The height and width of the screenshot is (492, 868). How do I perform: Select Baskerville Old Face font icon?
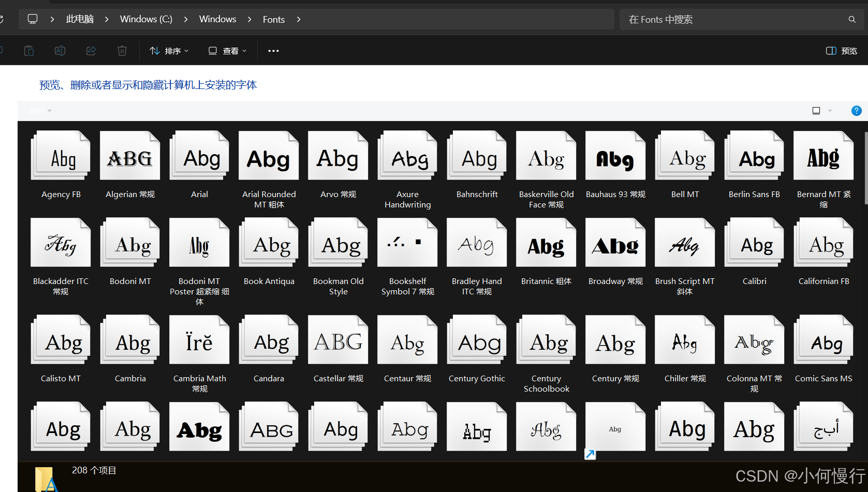[x=546, y=155]
